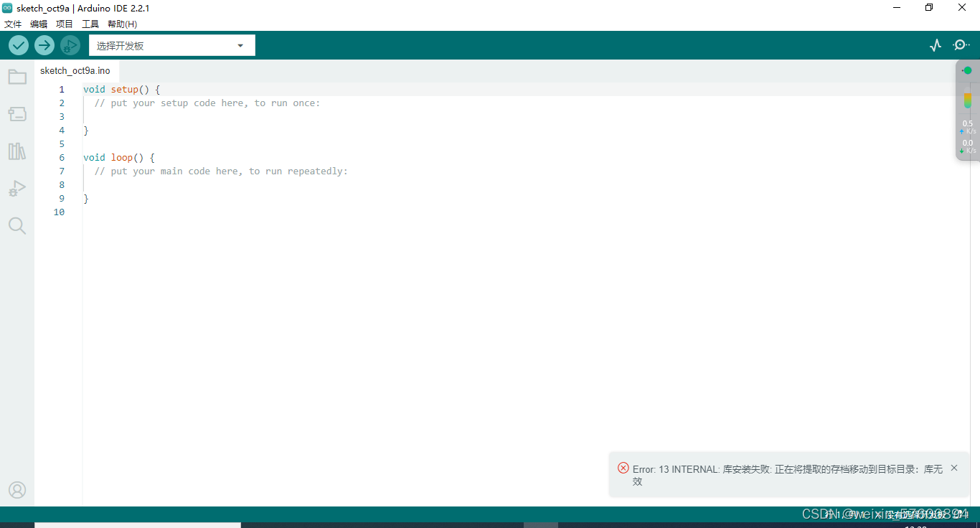Screen dimensions: 980x528
Task: Dismiss the library install error notification
Action: [x=953, y=467]
